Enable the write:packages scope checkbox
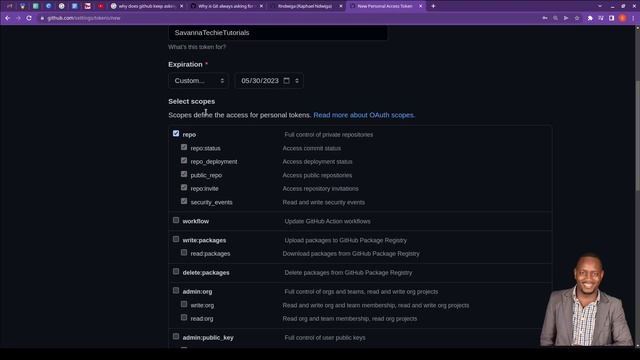The height and width of the screenshot is (360, 640). (176, 239)
